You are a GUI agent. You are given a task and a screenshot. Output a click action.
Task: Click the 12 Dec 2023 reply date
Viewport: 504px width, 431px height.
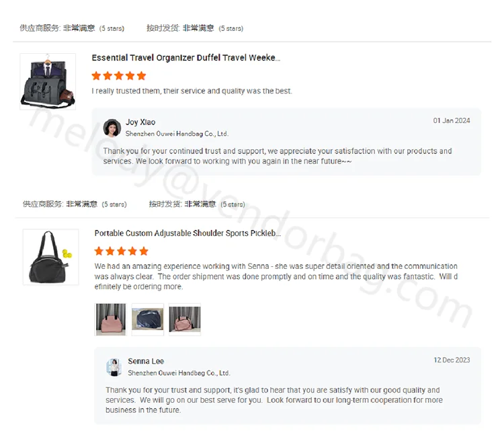click(x=452, y=360)
